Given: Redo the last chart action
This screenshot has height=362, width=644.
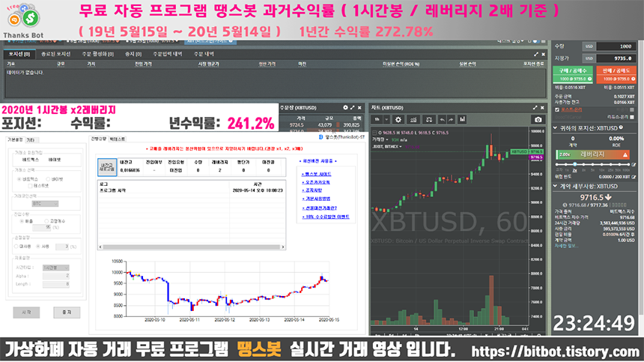Looking at the screenshot, I should [x=451, y=120].
